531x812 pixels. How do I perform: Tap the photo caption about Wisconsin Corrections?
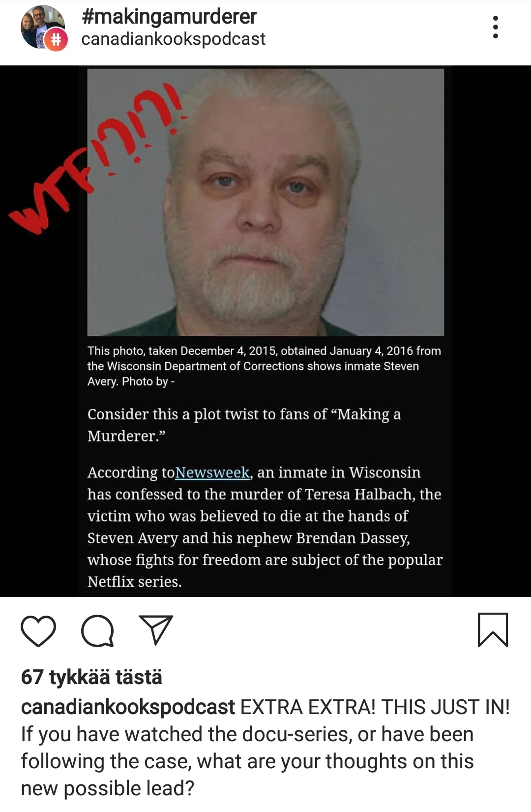[264, 366]
